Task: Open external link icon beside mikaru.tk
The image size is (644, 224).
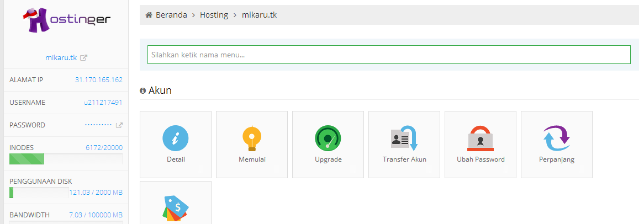Action: [83, 58]
